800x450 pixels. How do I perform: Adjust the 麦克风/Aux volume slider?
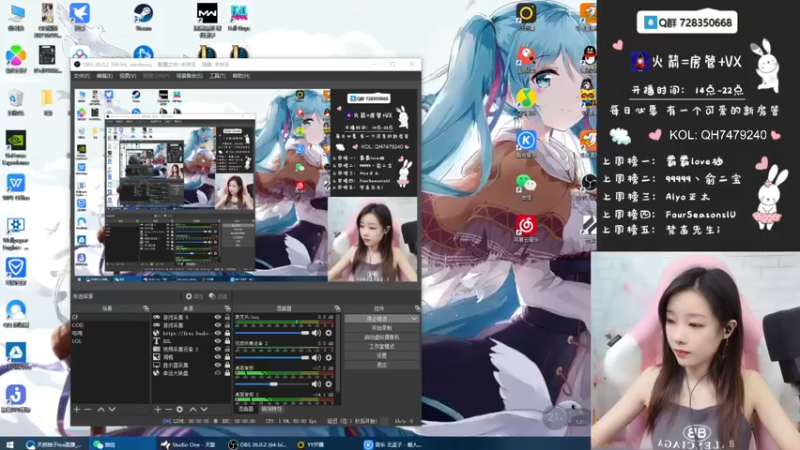272,333
